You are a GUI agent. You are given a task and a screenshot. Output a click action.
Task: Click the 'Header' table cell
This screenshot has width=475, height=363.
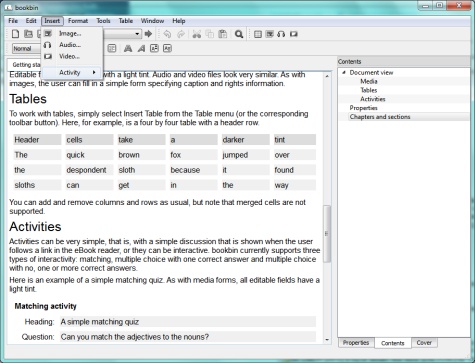coord(37,140)
